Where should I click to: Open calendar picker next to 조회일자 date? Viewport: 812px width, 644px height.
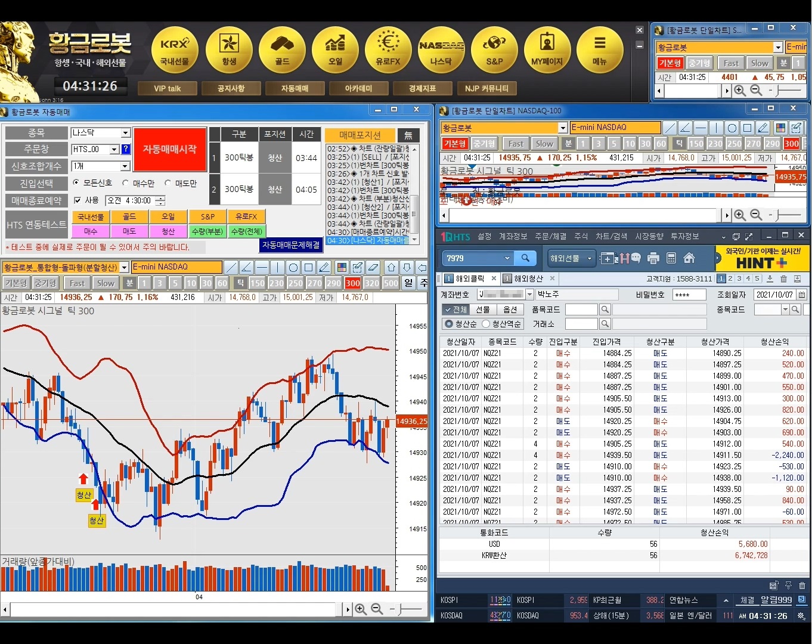click(x=802, y=295)
